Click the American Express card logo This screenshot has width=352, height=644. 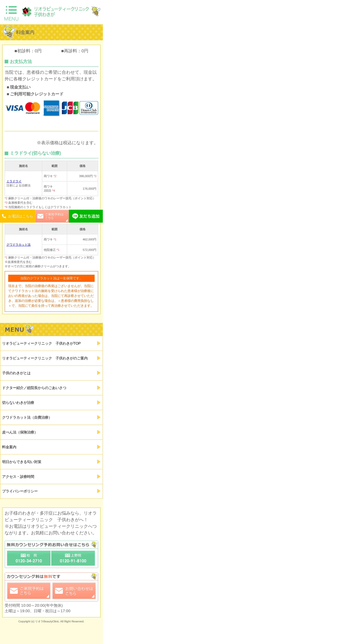coord(52,108)
